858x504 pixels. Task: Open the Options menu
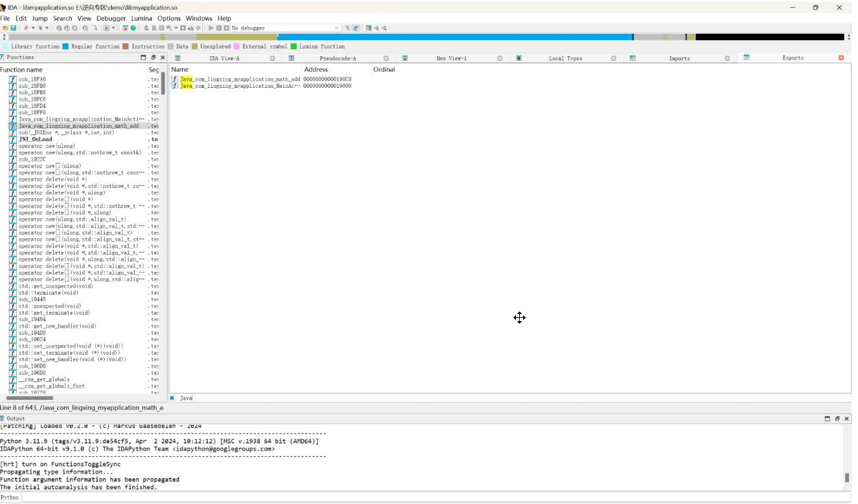coord(169,18)
